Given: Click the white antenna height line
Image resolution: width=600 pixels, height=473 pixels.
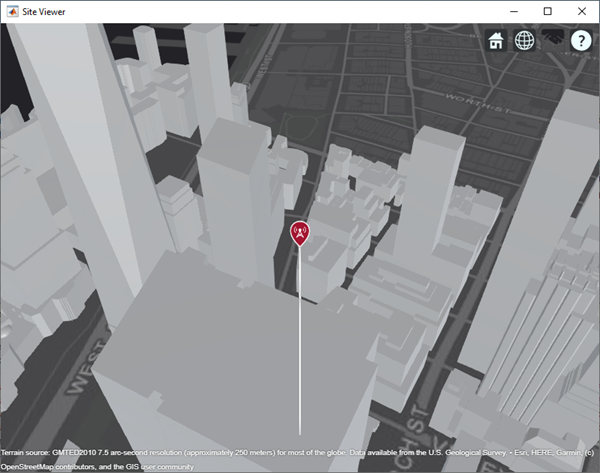Looking at the screenshot, I should 300,341.
